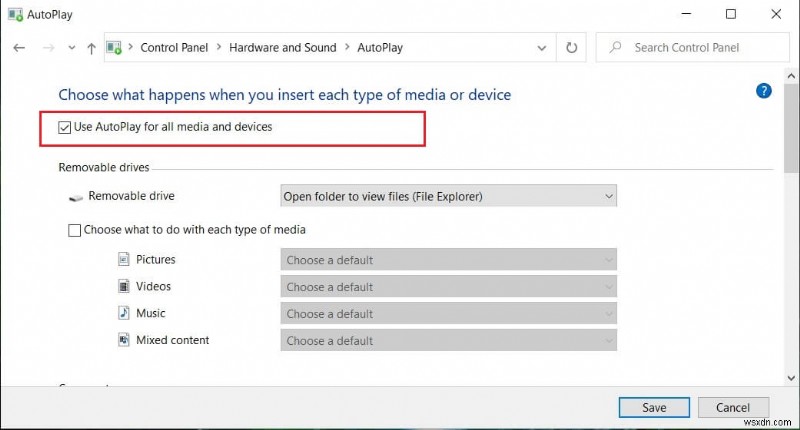The width and height of the screenshot is (800, 430).
Task: Refresh the AutoPlay page
Action: tap(572, 47)
